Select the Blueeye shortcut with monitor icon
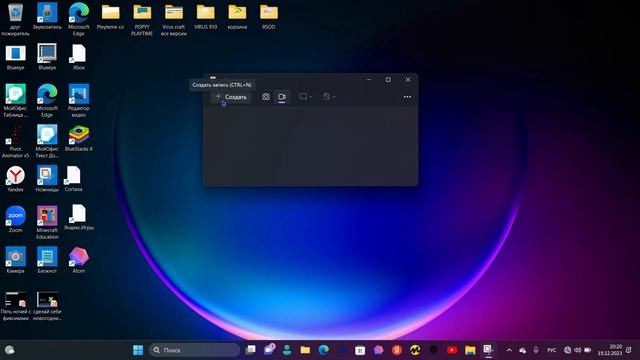Screen dimensions: 640x360 click(47, 56)
